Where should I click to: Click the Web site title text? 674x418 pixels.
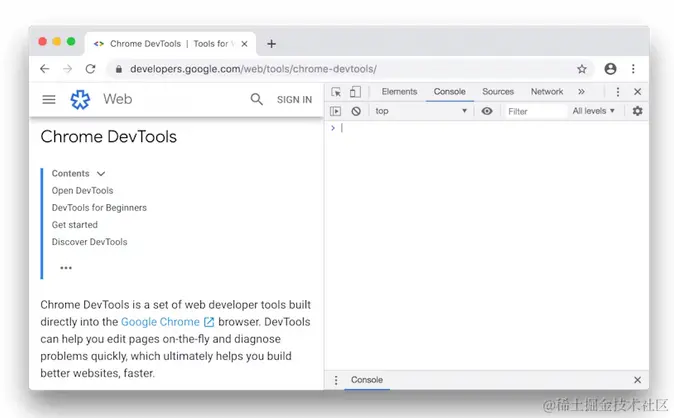tap(117, 99)
